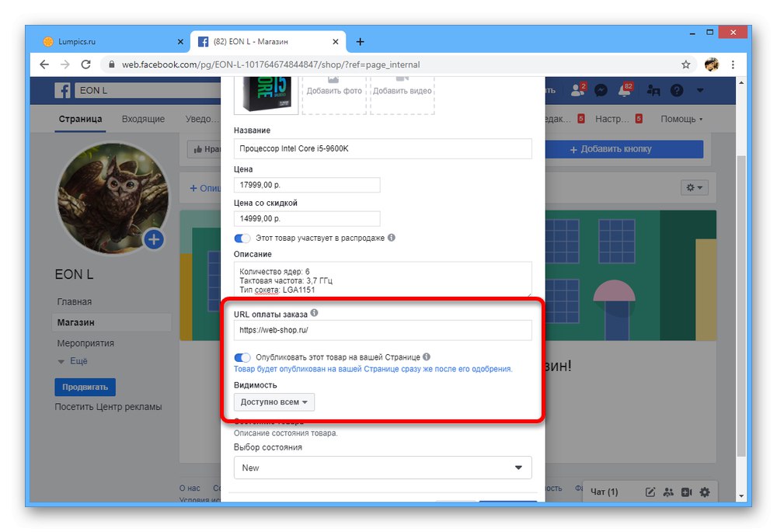Click the browser back arrow

44,64
